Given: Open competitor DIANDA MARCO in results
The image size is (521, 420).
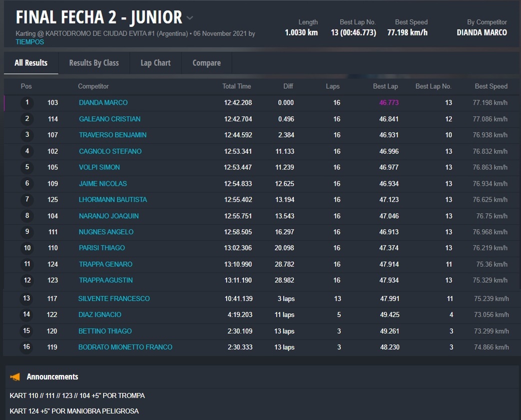Looking at the screenshot, I should coord(103,102).
